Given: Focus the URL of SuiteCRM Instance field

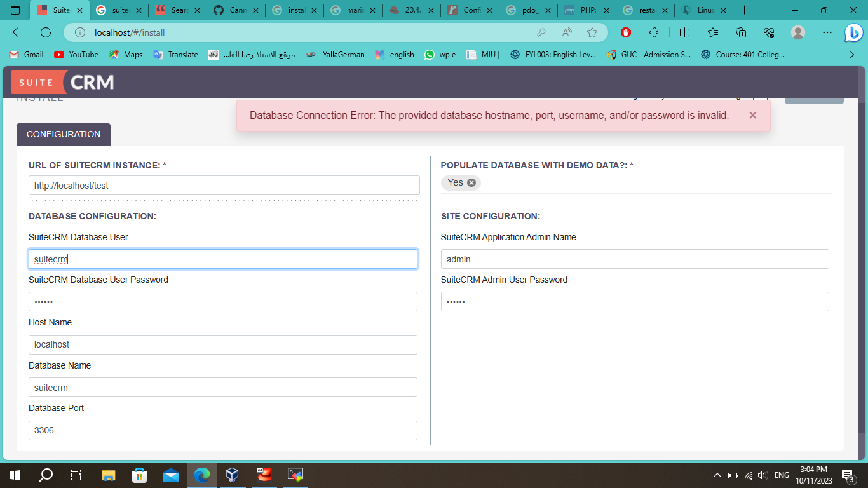Looking at the screenshot, I should 224,186.
